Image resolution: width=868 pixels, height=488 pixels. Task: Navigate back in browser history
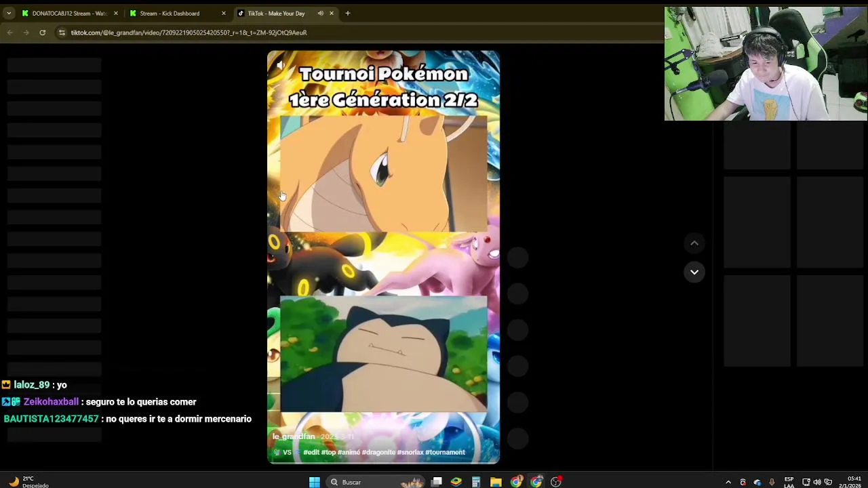[x=9, y=33]
